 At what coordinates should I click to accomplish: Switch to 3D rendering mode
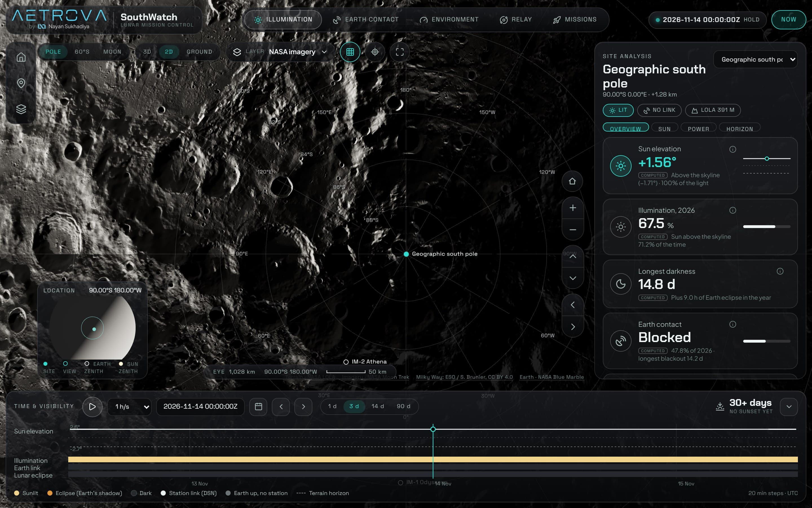click(x=147, y=52)
